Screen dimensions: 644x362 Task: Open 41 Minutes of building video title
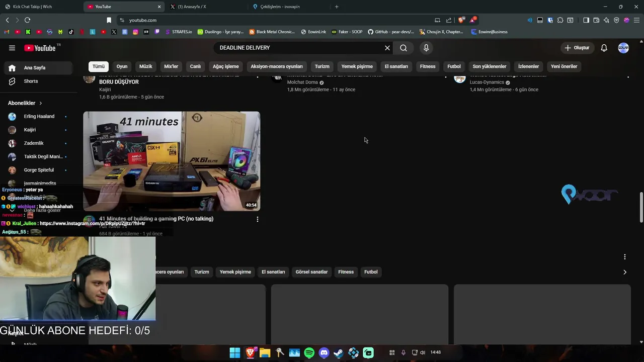pyautogui.click(x=156, y=219)
